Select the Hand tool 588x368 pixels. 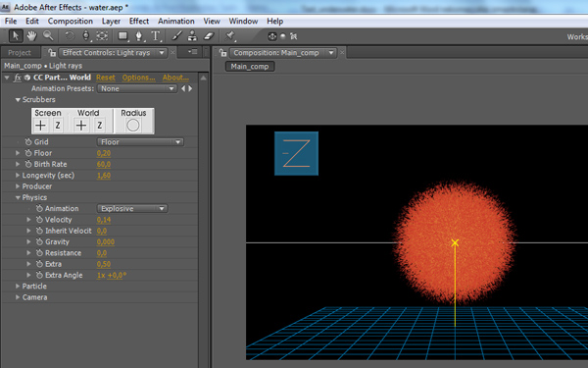32,36
